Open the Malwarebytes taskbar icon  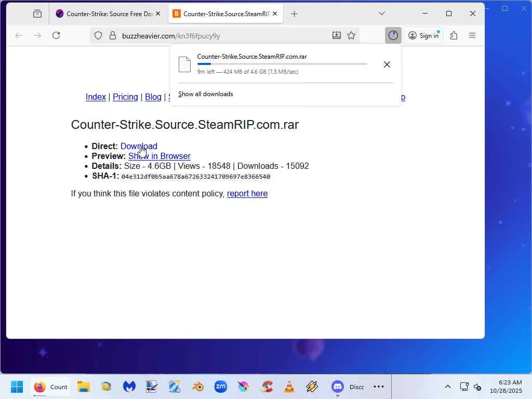pyautogui.click(x=129, y=387)
